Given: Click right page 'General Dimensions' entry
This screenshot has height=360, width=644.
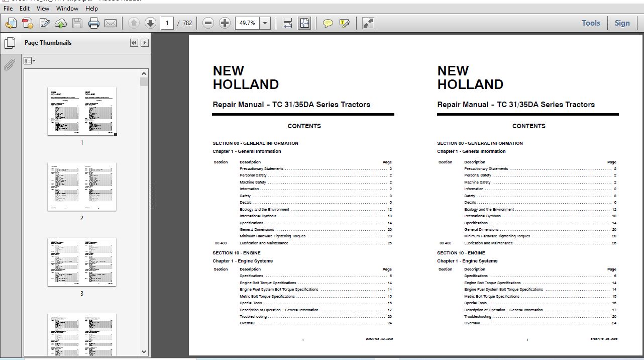Looking at the screenshot, I should click(481, 230).
